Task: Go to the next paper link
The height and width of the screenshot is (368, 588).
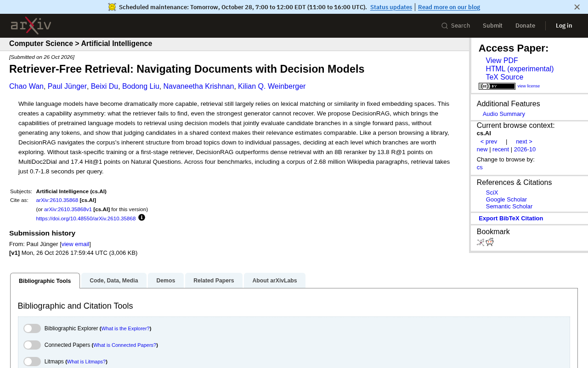Action: [524, 142]
